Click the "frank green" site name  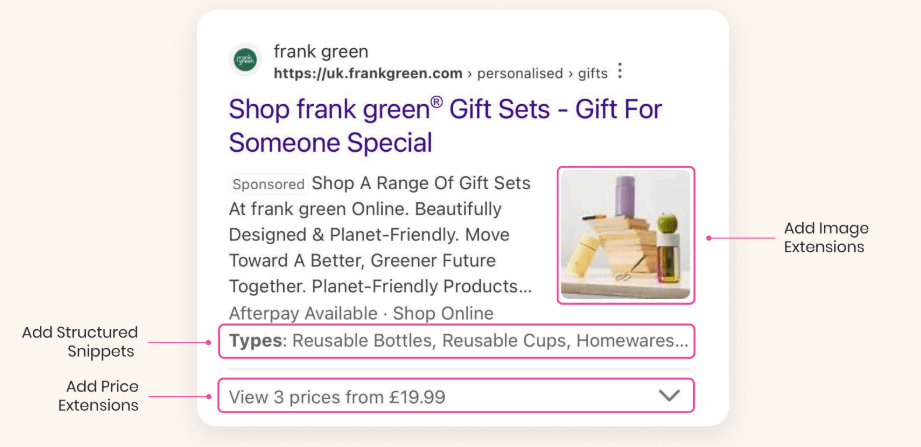pyautogui.click(x=320, y=52)
